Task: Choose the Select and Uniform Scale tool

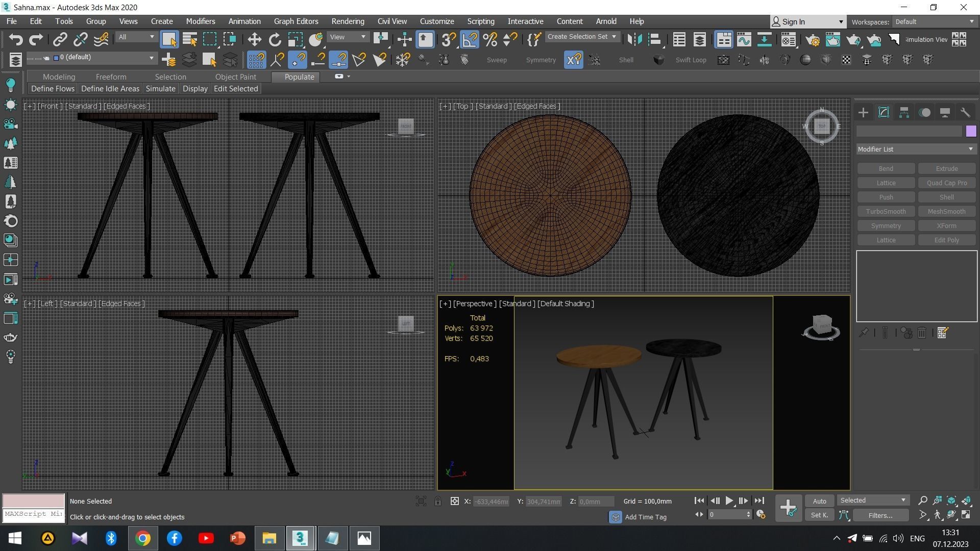Action: [x=295, y=39]
